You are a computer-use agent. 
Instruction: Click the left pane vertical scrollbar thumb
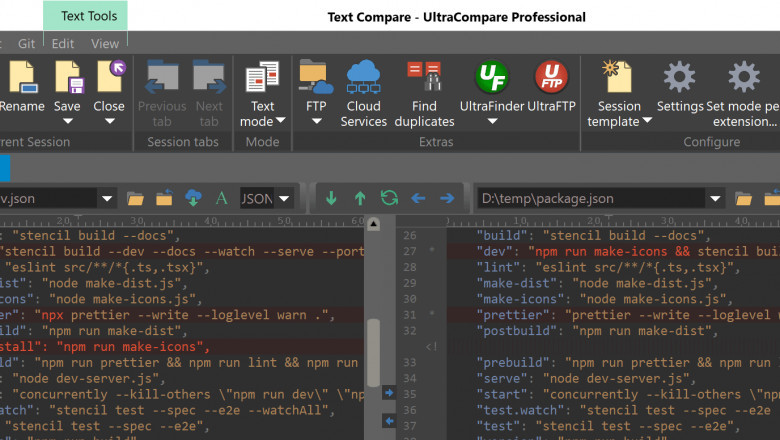[374, 353]
